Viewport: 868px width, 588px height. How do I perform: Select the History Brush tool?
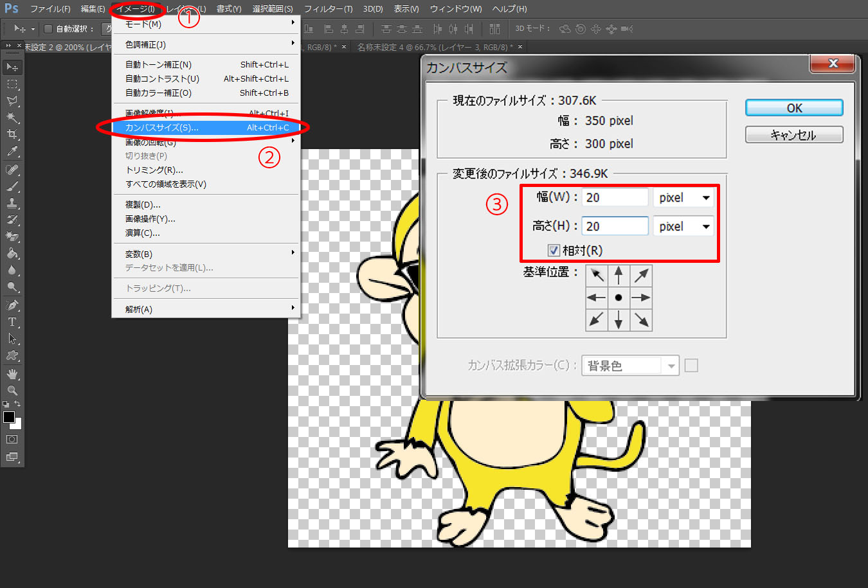point(12,220)
